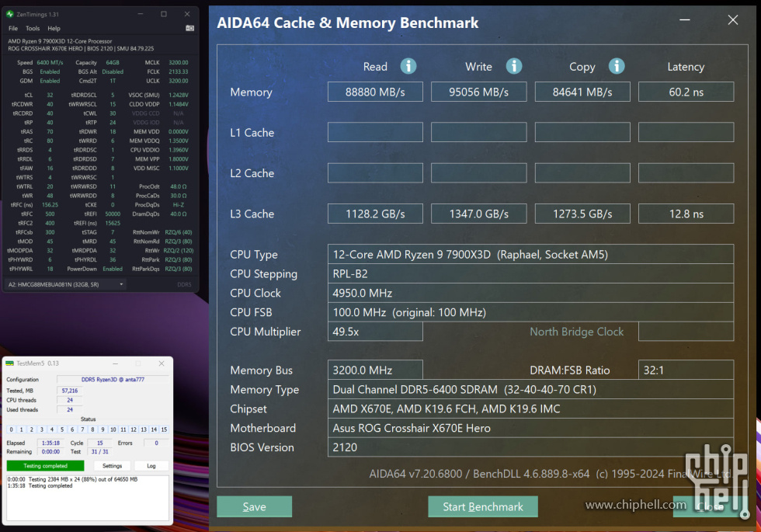
Task: Select status cell 0 in TestMem5
Action: [x=11, y=429]
